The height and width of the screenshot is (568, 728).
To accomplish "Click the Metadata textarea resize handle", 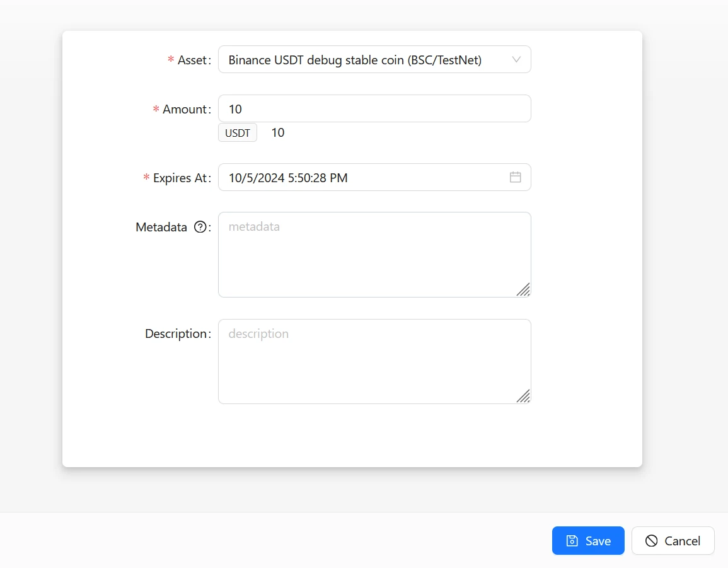I will pyautogui.click(x=523, y=289).
